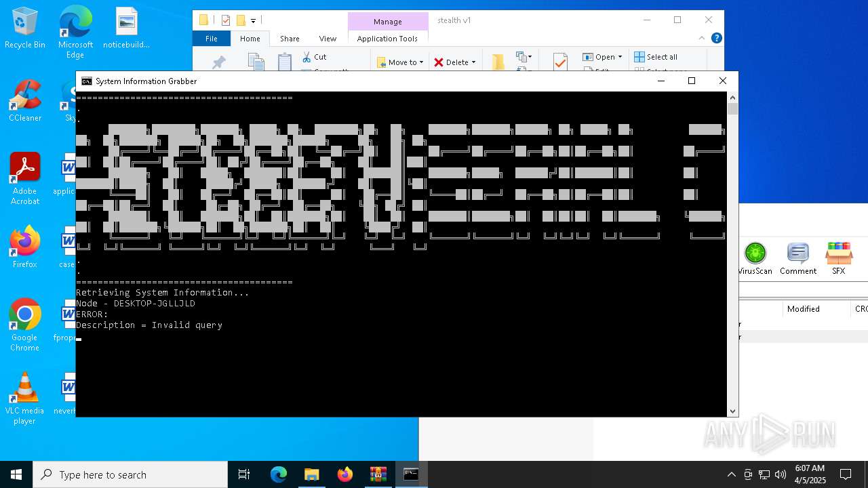Image resolution: width=868 pixels, height=488 pixels.
Task: Launch Firefox from the desktop shortcut
Action: pyautogui.click(x=25, y=247)
